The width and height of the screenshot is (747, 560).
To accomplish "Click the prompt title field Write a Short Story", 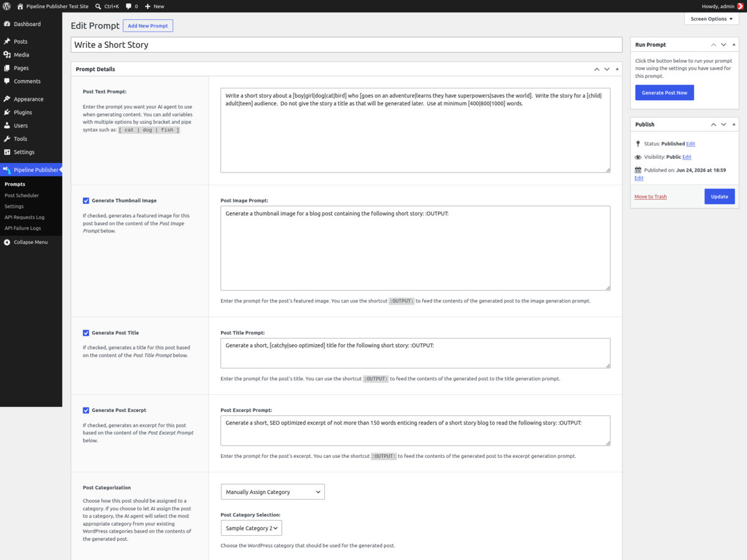I will pos(346,45).
